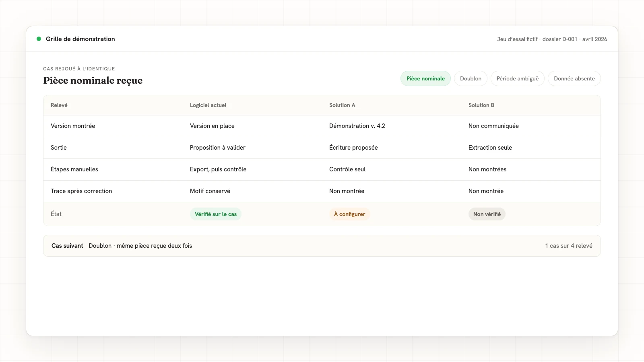
Task: Click the Solution A column header
Action: [342, 105]
